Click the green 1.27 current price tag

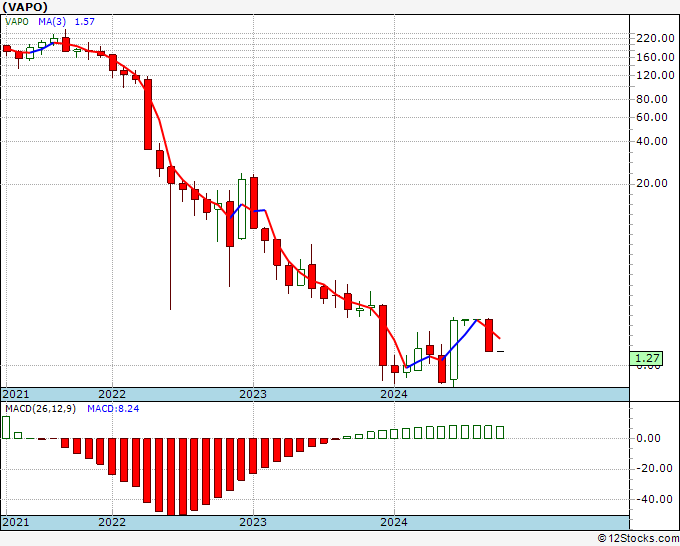coord(646,359)
